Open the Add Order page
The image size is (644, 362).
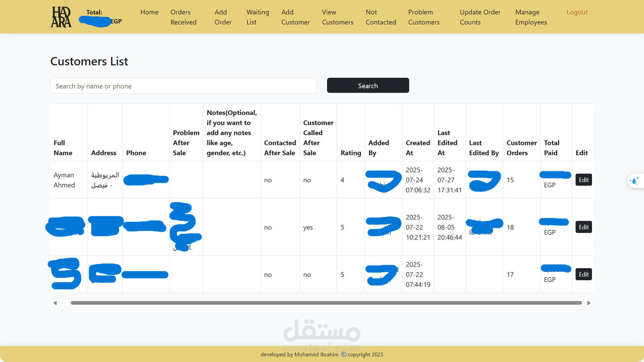pyautogui.click(x=223, y=17)
